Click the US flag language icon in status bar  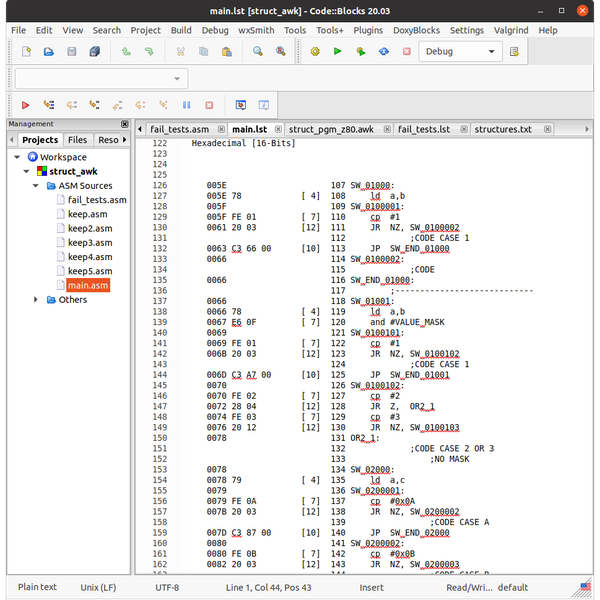pyautogui.click(x=585, y=587)
